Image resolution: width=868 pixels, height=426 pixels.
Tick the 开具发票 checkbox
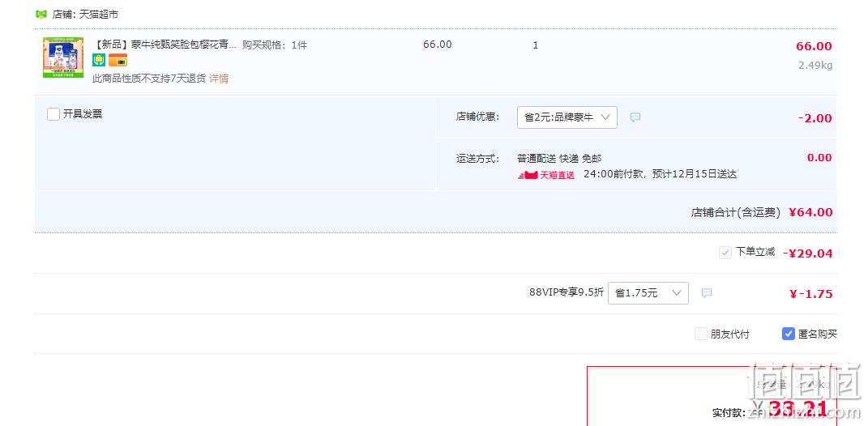(53, 114)
